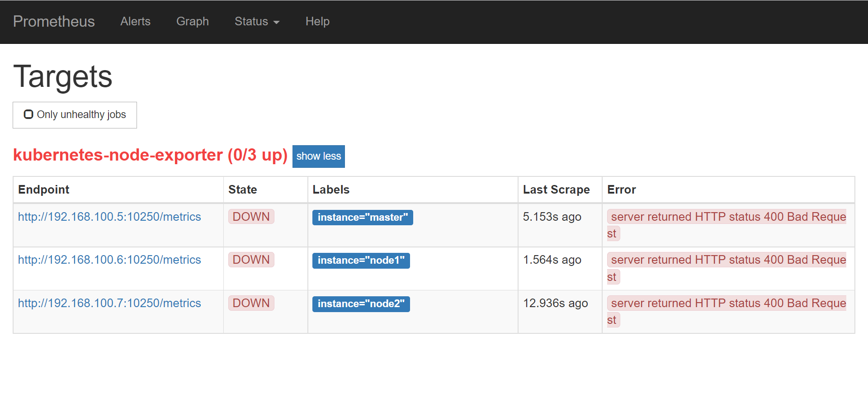Click the 5.153s ago last scrape value

(x=552, y=217)
